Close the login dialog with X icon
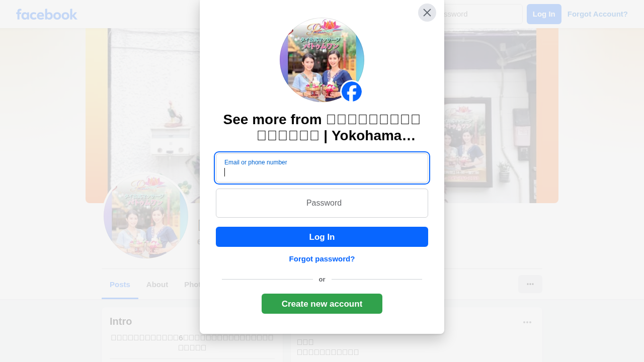The width and height of the screenshot is (644, 362). click(x=427, y=13)
